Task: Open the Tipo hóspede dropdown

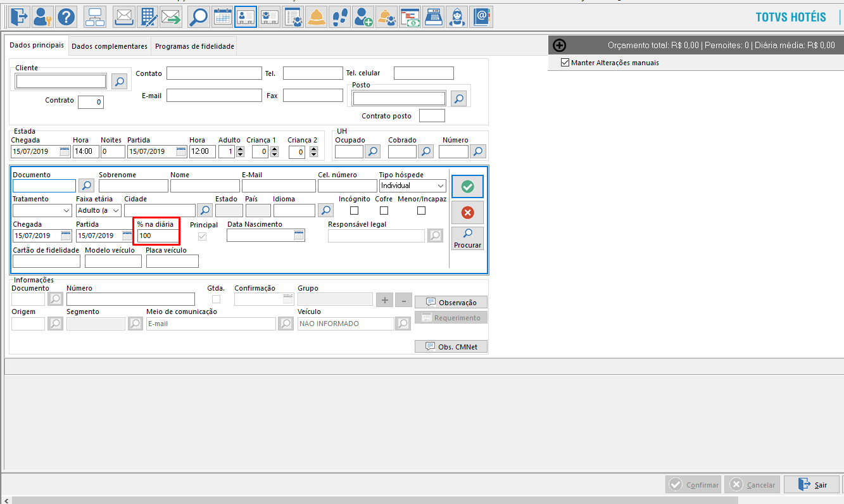Action: (x=441, y=186)
